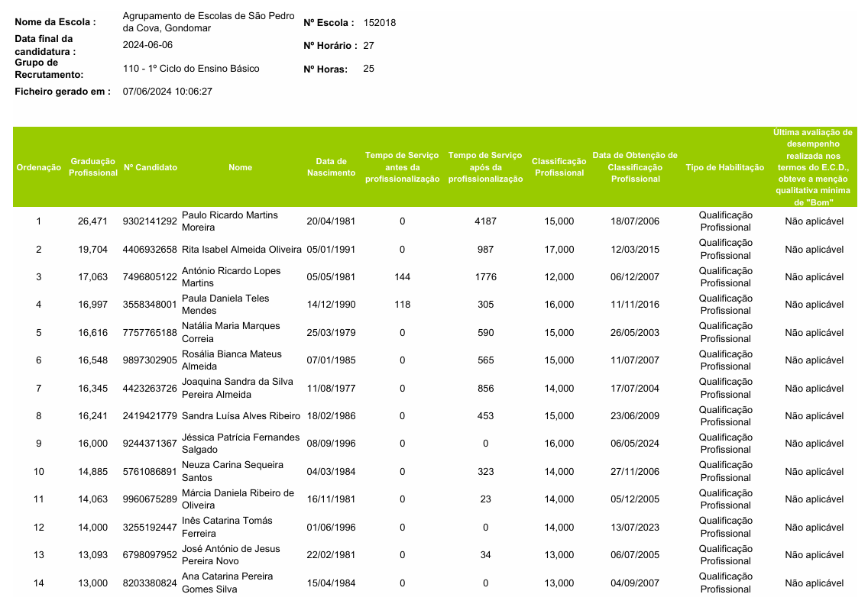The width and height of the screenshot is (868, 607).
Task: Click the Ordenação column header
Action: coord(38,167)
